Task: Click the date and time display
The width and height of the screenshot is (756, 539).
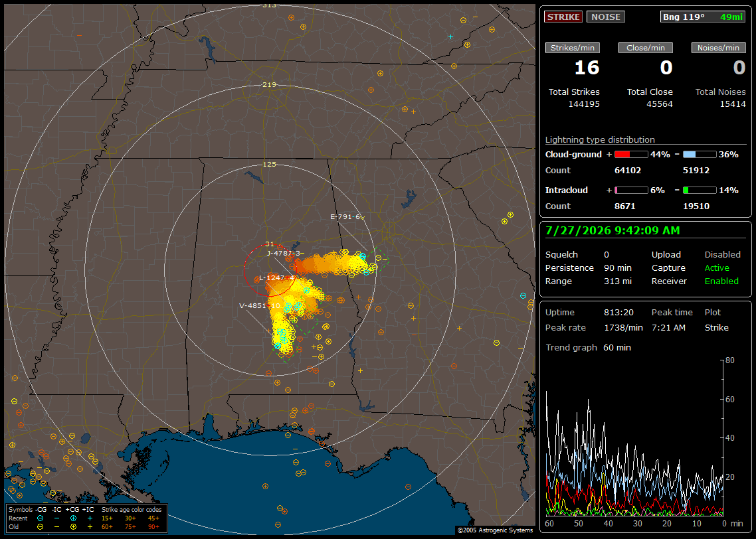Action: [613, 231]
